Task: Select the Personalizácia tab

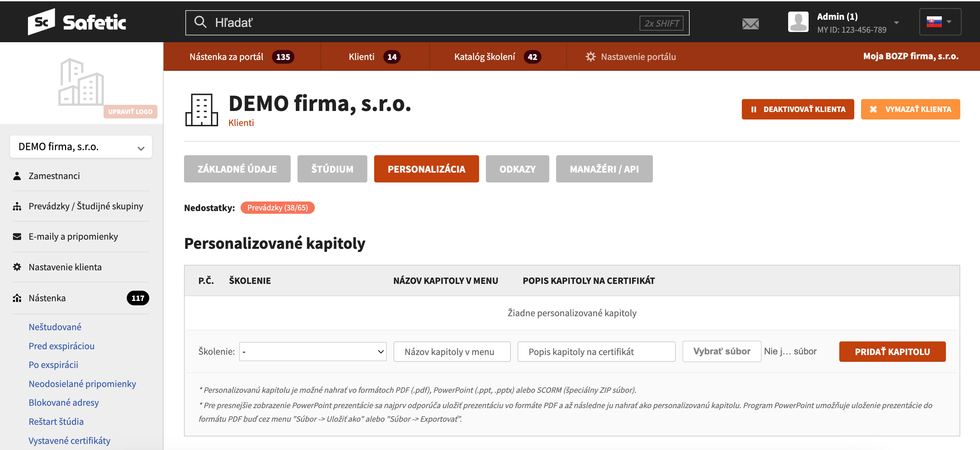Action: coord(426,169)
